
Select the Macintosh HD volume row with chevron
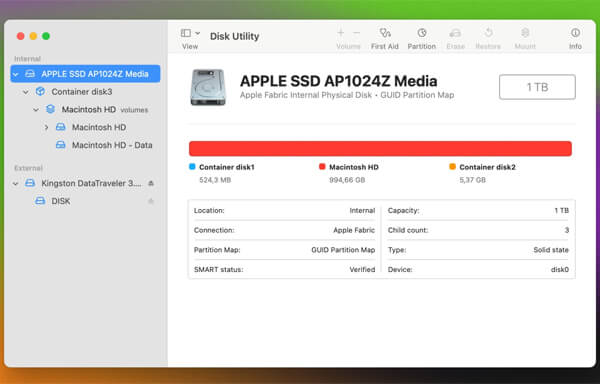[x=85, y=127]
